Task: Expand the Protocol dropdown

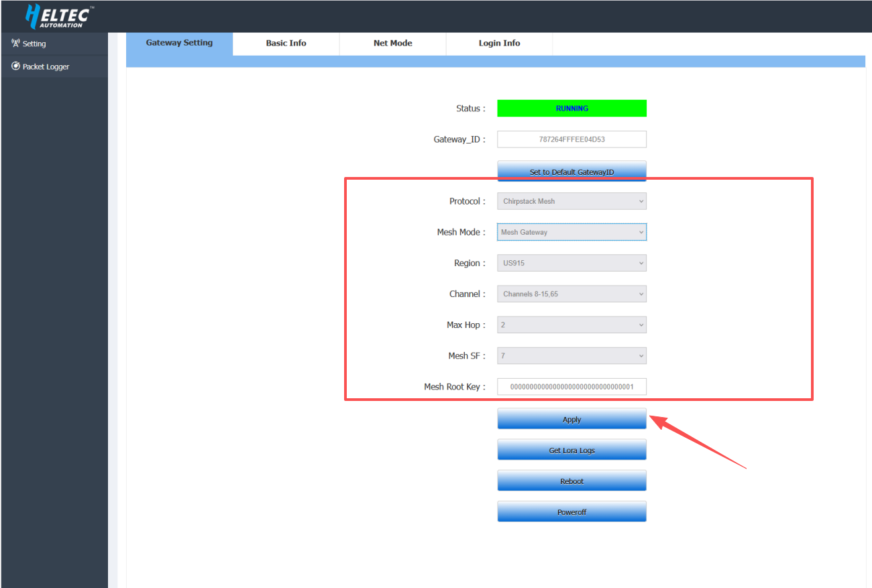Action: [x=571, y=201]
